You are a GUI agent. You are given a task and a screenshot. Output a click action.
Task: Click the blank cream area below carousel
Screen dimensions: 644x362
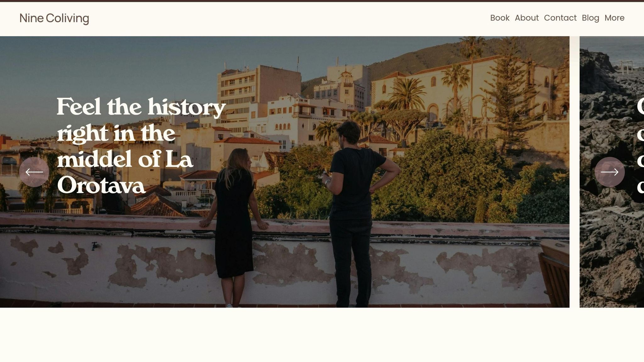click(x=322, y=335)
